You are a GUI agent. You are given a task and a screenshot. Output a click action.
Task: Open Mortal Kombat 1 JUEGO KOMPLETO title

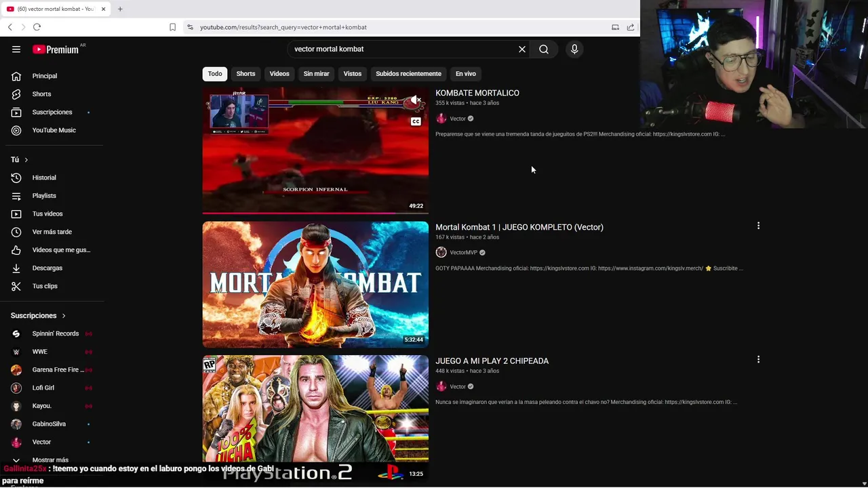pyautogui.click(x=519, y=227)
